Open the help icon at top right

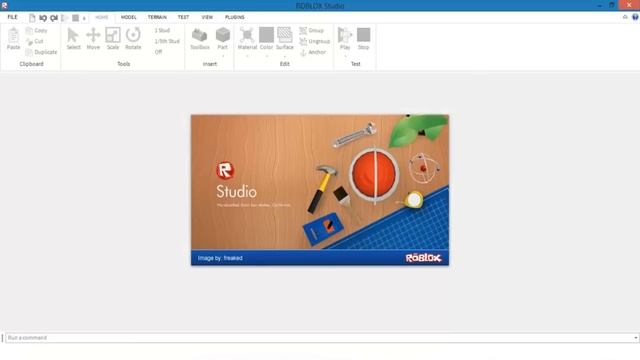(635, 17)
